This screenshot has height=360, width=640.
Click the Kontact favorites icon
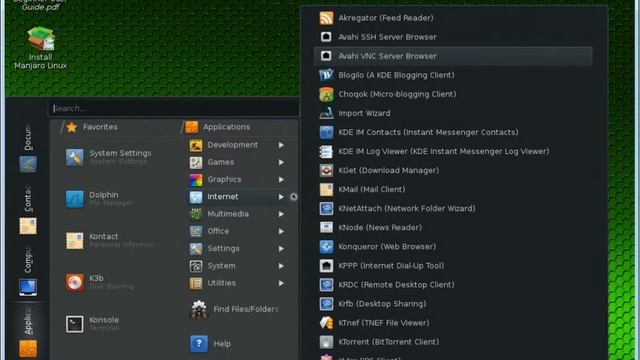point(75,240)
